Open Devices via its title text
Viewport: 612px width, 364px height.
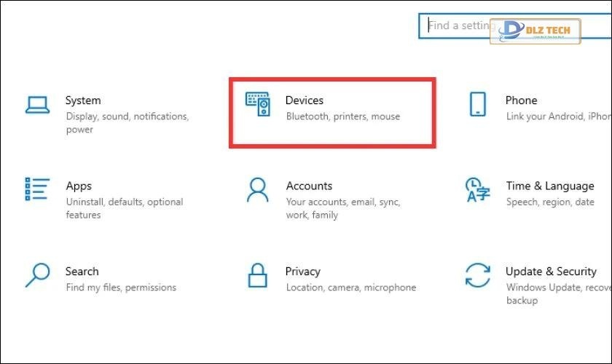pyautogui.click(x=304, y=100)
